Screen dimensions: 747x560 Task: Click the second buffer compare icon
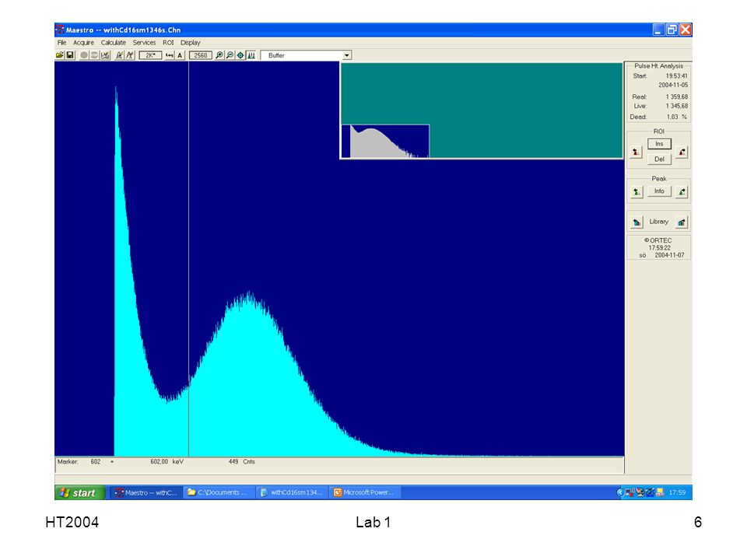pyautogui.click(x=130, y=55)
